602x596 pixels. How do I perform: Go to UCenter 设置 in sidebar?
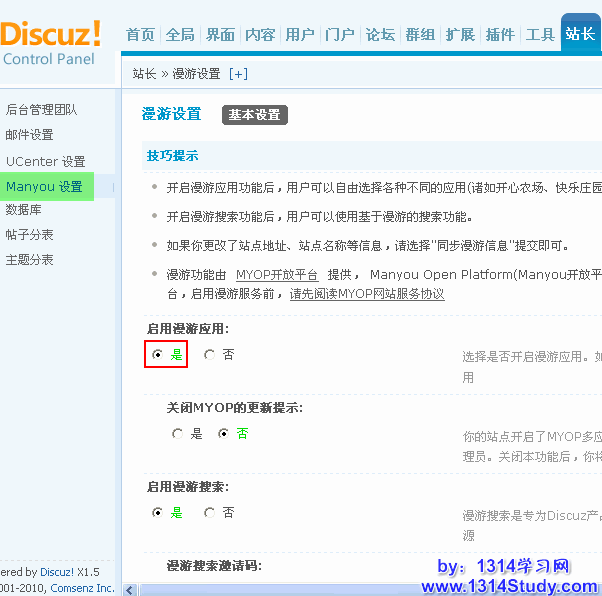[46, 161]
